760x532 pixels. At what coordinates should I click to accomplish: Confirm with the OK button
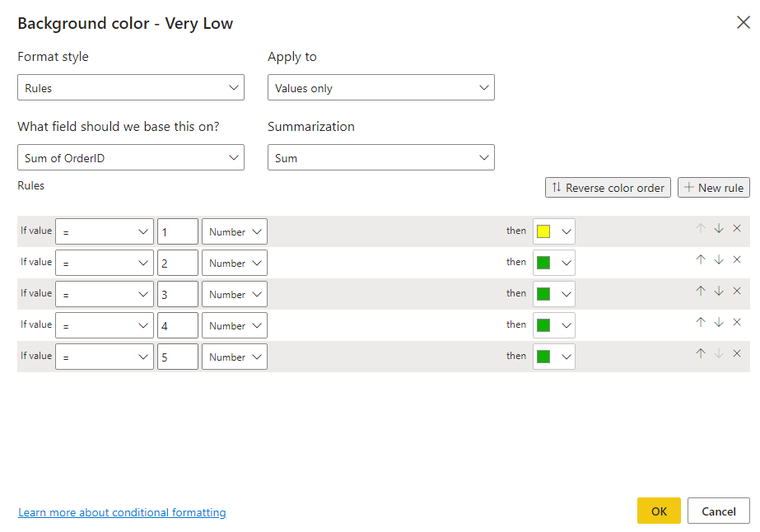(659, 511)
